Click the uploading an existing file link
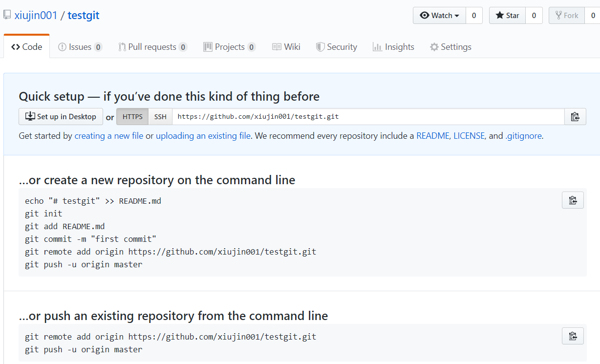 pyautogui.click(x=203, y=136)
